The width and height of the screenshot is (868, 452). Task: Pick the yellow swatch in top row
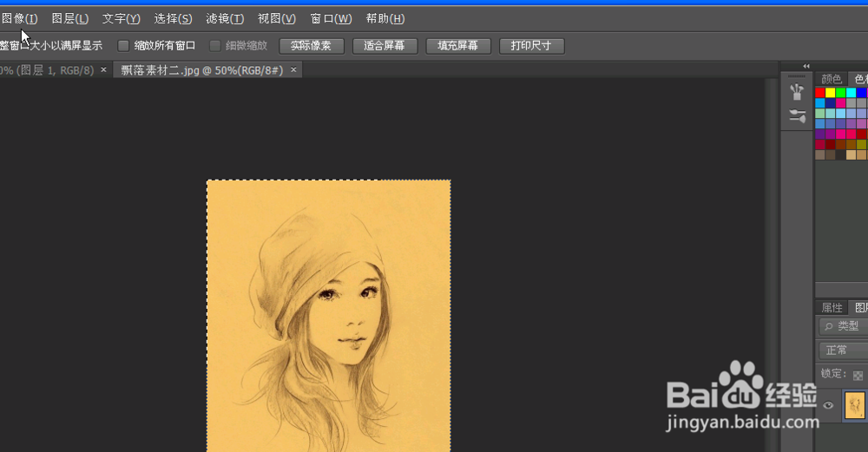831,92
